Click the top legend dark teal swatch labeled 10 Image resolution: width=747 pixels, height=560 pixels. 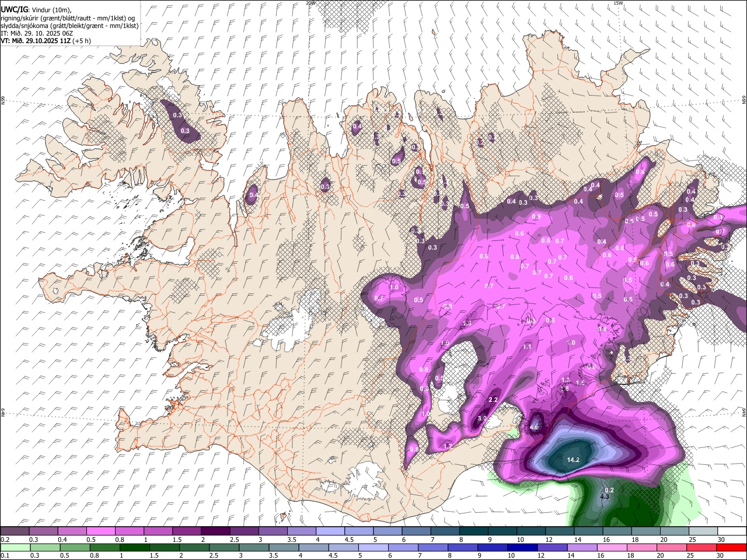click(532, 531)
